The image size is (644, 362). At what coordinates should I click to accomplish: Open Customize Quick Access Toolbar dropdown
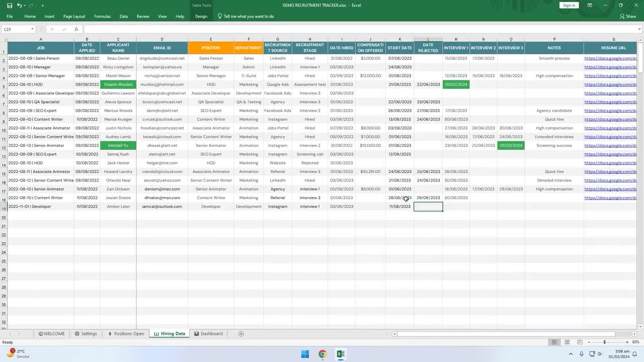tap(42, 6)
